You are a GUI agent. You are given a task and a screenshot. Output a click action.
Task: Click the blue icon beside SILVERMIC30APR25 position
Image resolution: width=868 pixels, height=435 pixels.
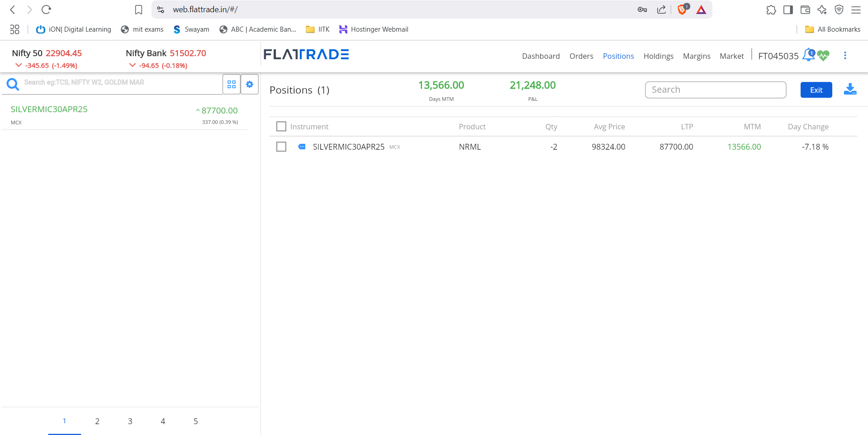pos(302,147)
